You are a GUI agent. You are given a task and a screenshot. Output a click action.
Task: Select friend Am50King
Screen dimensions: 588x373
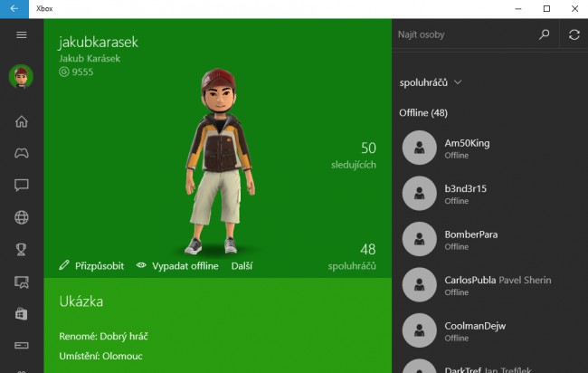489,148
